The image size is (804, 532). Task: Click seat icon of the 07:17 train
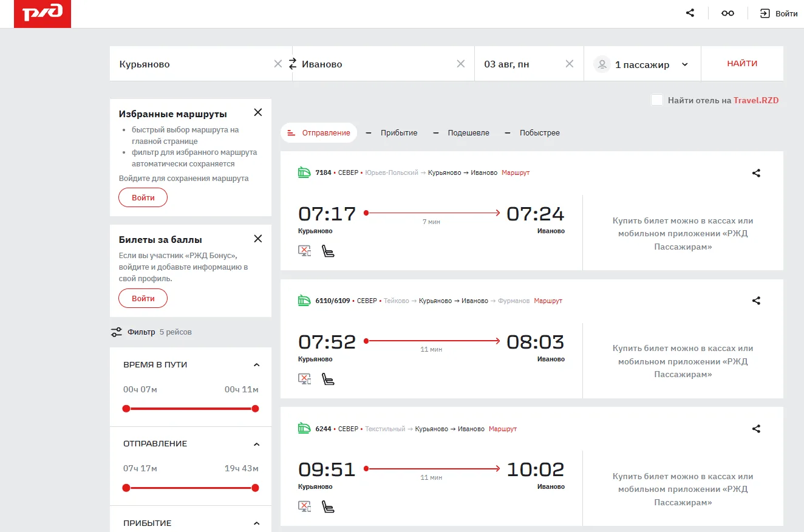tap(328, 251)
